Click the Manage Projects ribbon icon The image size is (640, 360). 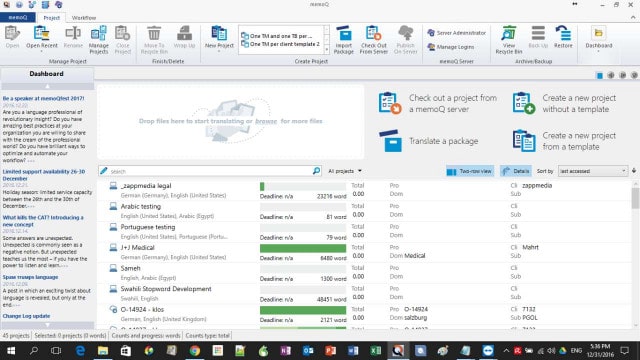point(99,39)
